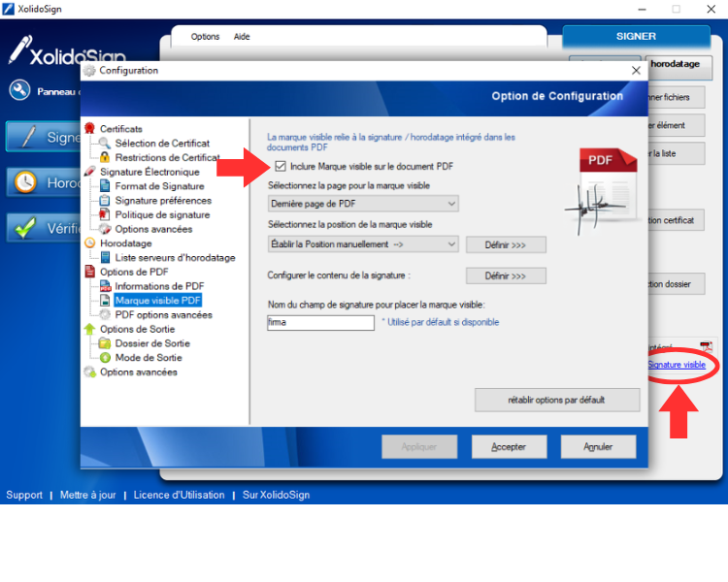Click the Accepter button
The image size is (728, 582).
point(510,446)
